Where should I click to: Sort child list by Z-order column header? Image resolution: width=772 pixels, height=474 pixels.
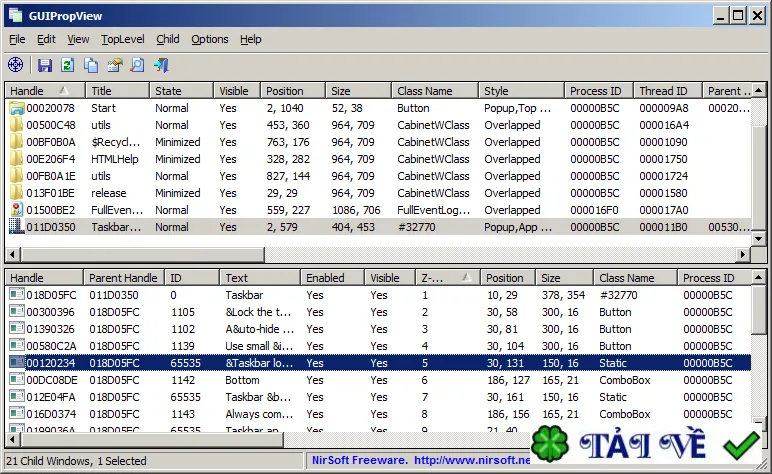(x=447, y=278)
